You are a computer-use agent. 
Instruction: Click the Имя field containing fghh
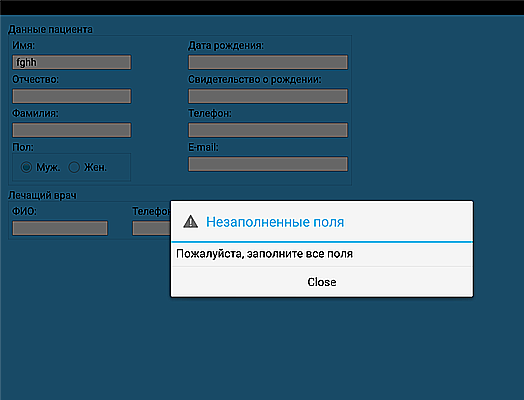click(x=72, y=62)
